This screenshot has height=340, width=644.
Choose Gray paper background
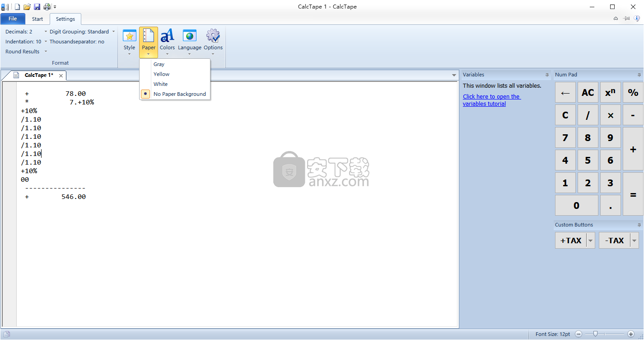pyautogui.click(x=175, y=64)
